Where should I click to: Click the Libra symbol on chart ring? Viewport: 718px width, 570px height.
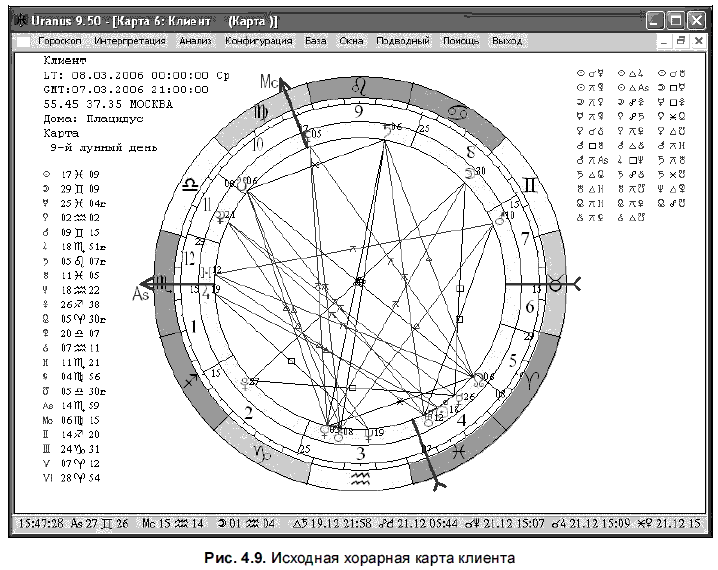tap(190, 185)
